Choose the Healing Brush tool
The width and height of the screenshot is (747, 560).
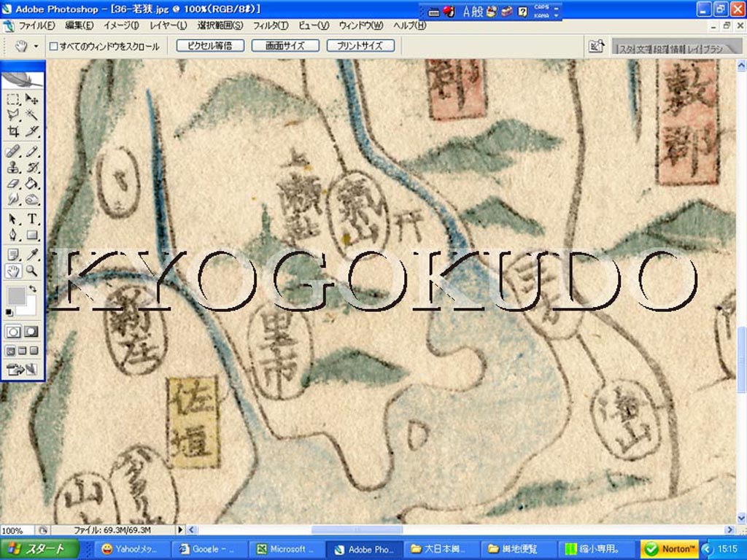click(x=13, y=152)
